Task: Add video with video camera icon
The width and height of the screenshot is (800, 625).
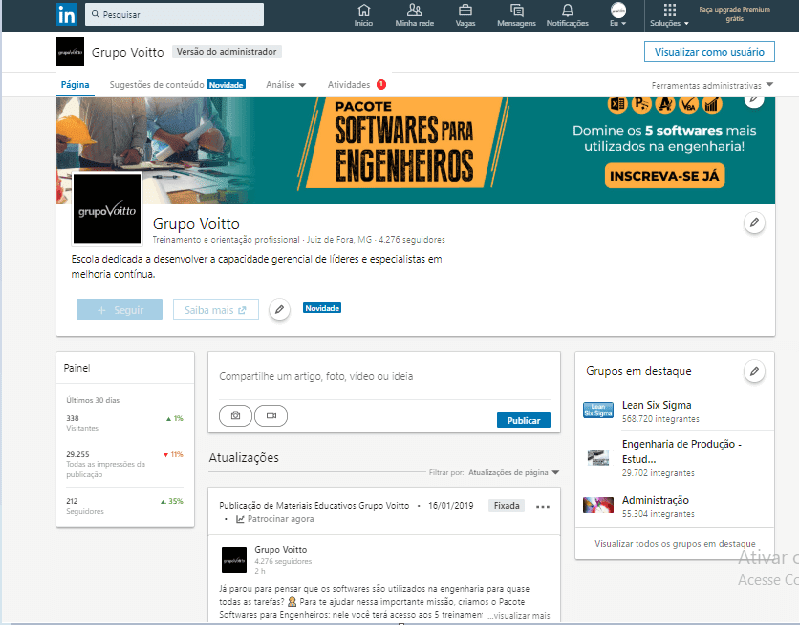Action: pos(271,416)
